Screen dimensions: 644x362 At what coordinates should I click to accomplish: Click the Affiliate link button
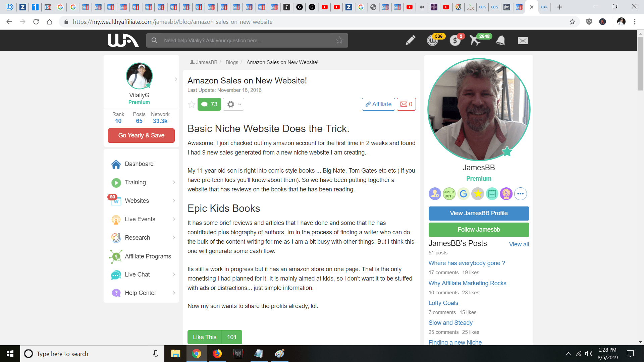pos(378,104)
